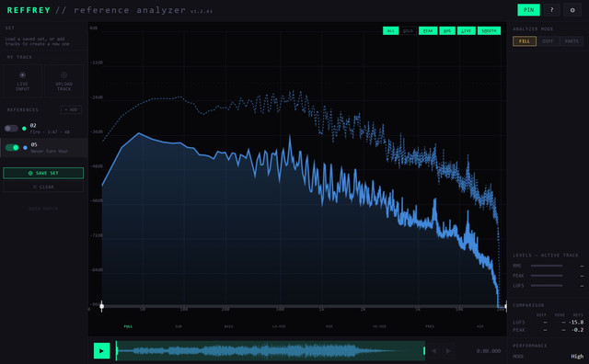The image size is (589, 364).
Task: Choose Upload Track option
Action: tap(64, 82)
